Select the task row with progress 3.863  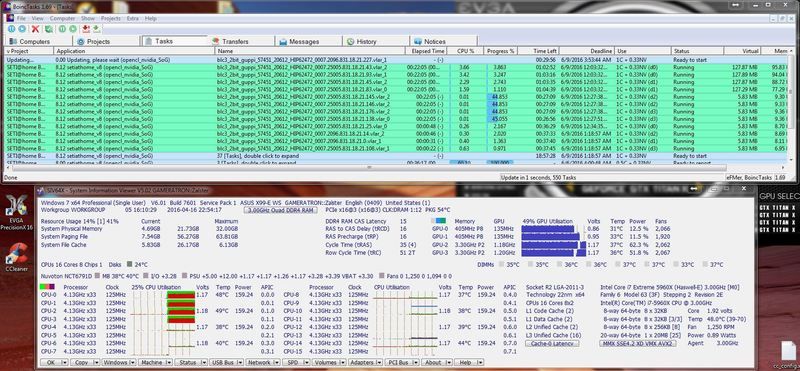(x=395, y=67)
